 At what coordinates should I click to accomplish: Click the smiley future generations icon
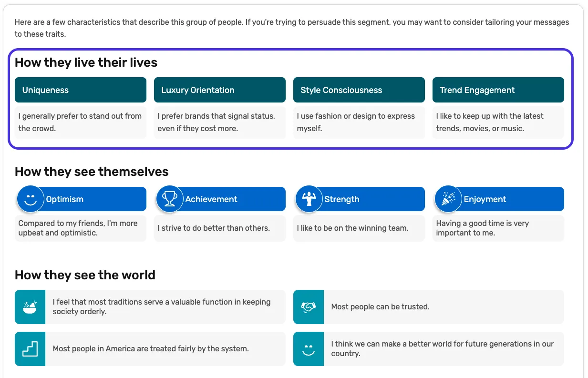coord(309,349)
